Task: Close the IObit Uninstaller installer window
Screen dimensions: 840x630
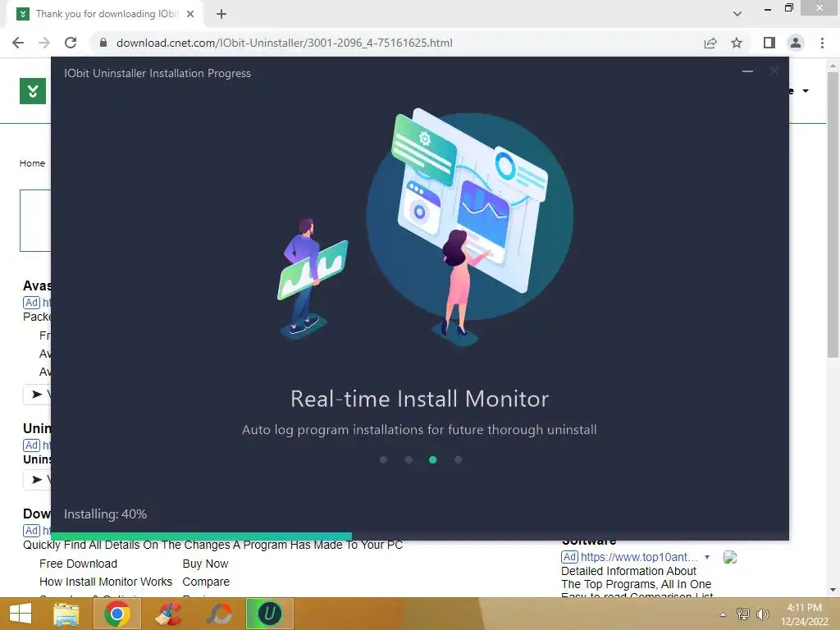Action: click(x=774, y=71)
